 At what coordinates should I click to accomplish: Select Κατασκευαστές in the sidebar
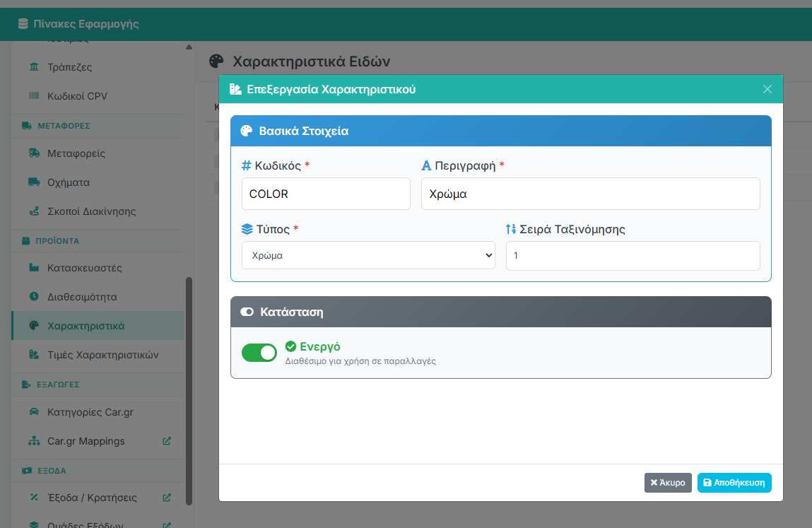98,268
